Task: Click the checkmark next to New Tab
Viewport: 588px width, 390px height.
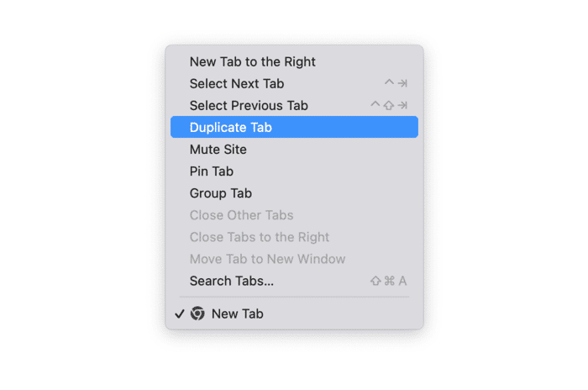Action: 179,314
